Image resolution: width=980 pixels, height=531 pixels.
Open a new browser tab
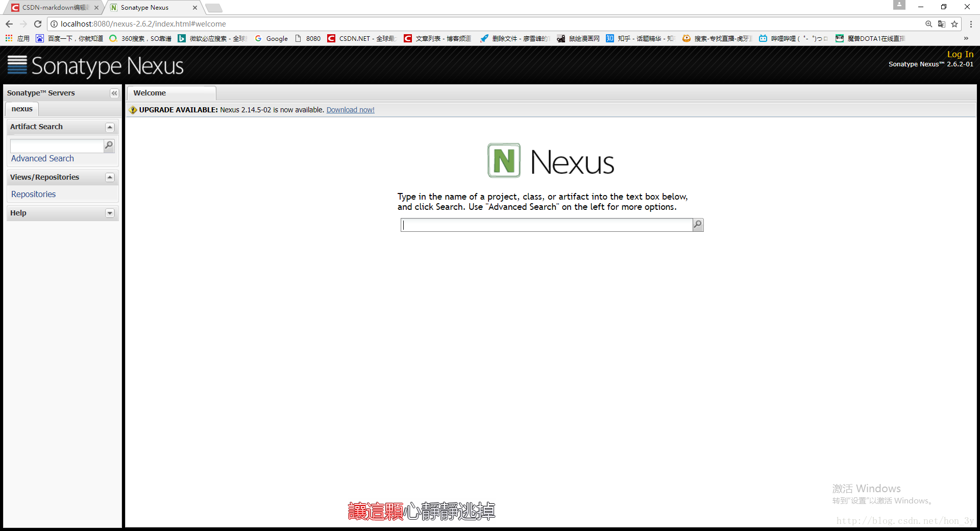(214, 8)
